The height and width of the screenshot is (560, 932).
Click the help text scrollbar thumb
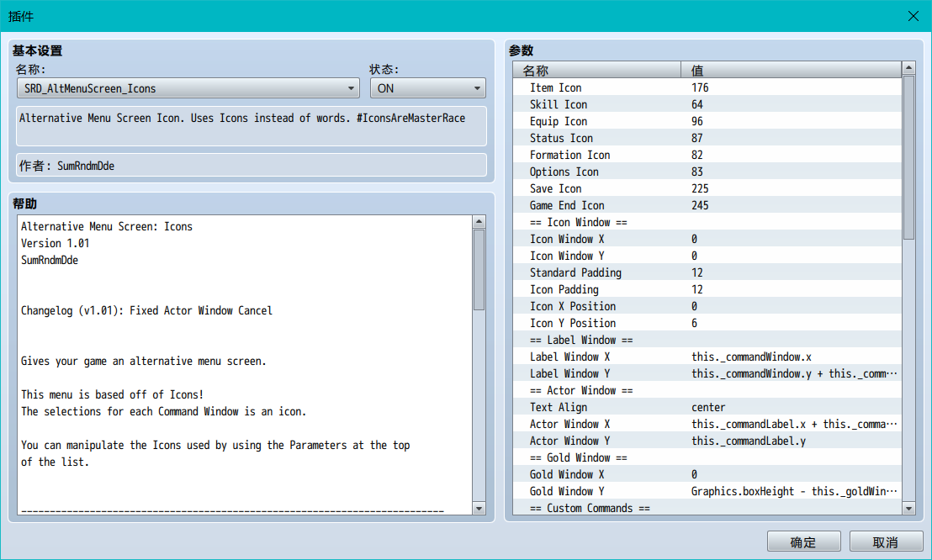click(479, 270)
